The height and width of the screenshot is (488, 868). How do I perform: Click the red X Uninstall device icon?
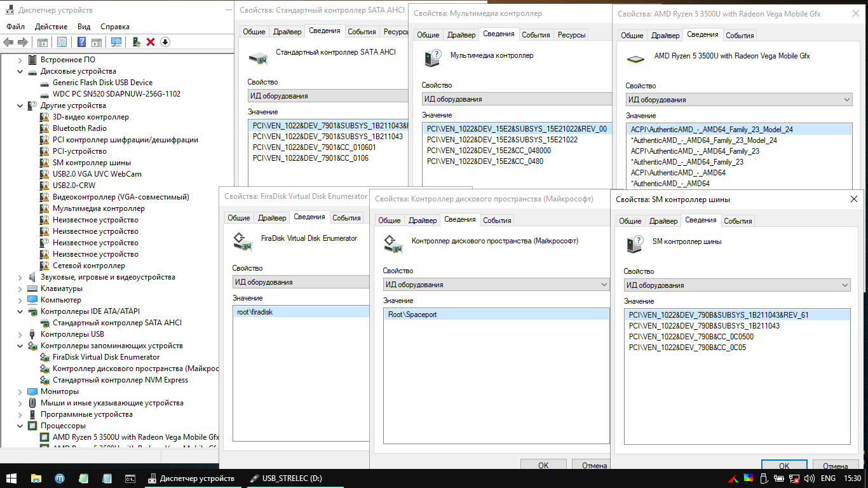coord(151,42)
